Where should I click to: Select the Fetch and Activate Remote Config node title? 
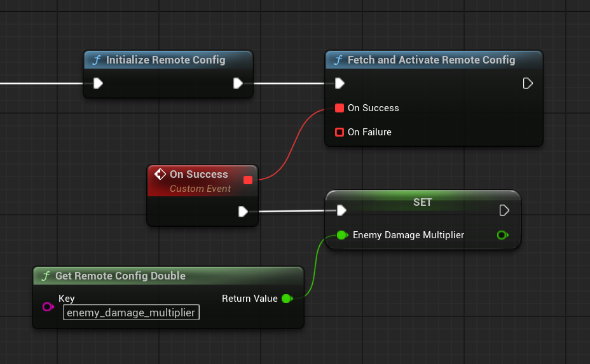431,60
